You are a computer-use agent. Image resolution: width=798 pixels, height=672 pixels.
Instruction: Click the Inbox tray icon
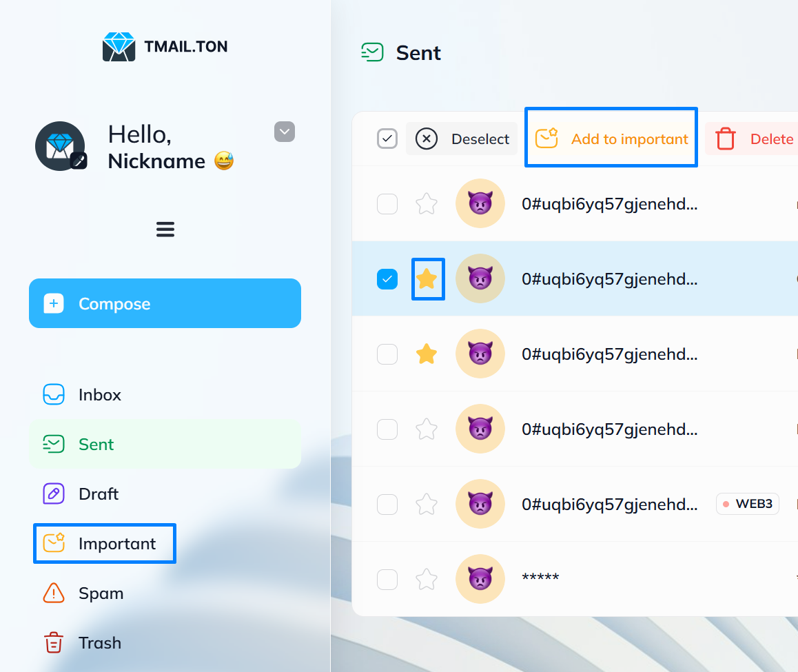(54, 394)
